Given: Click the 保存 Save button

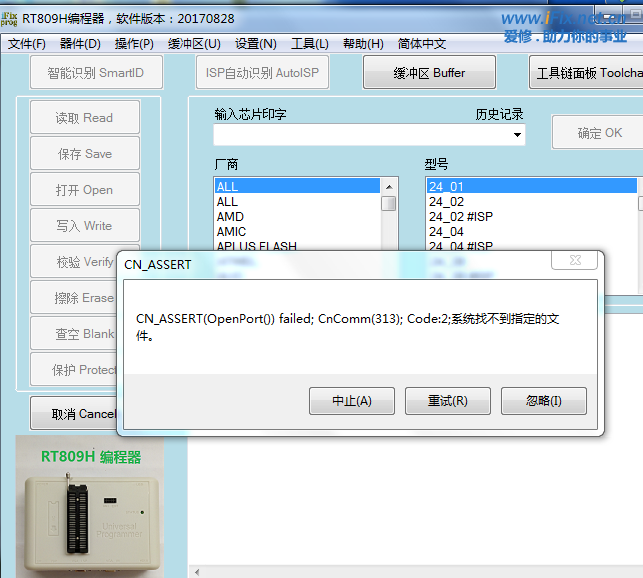Looking at the screenshot, I should (x=85, y=153).
